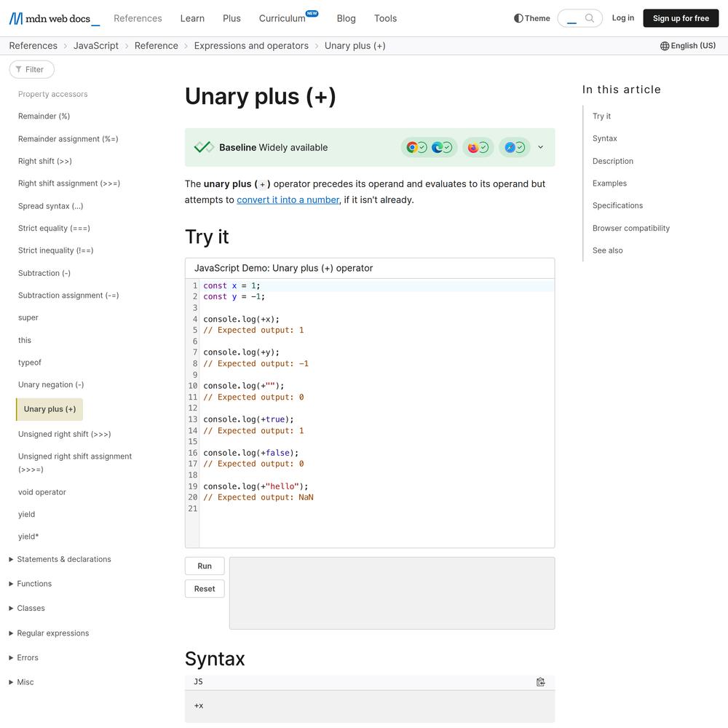Jump to Description section
This screenshot has width=728, height=728.
(612, 161)
